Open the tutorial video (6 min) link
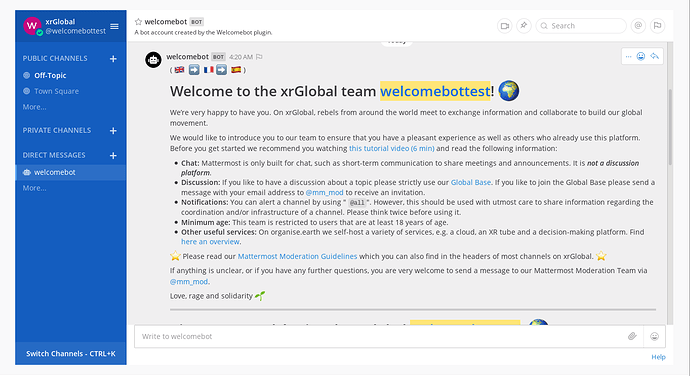 click(x=392, y=148)
